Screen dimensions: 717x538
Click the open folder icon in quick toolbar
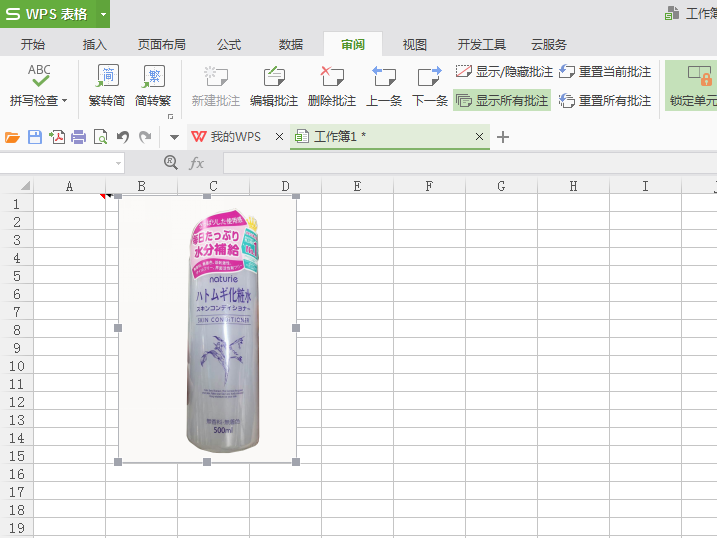(x=12, y=137)
